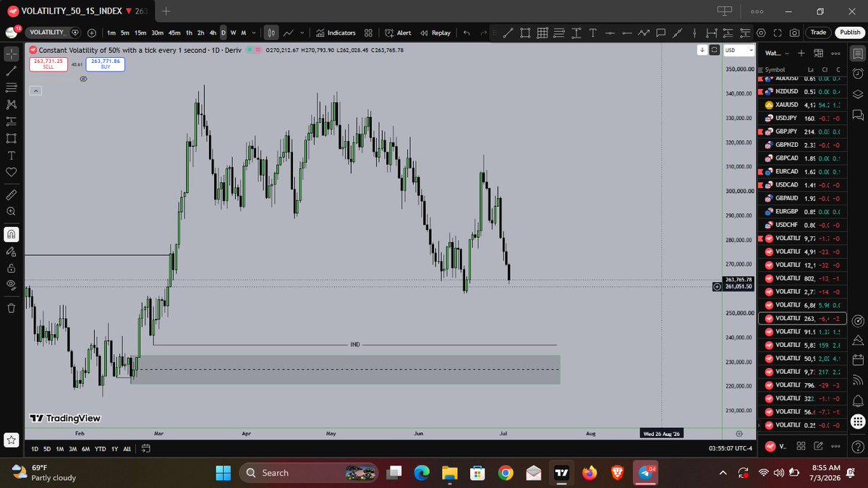The width and height of the screenshot is (868, 488).
Task: Open the heart icons tool in left toolbar
Action: coord(11,172)
